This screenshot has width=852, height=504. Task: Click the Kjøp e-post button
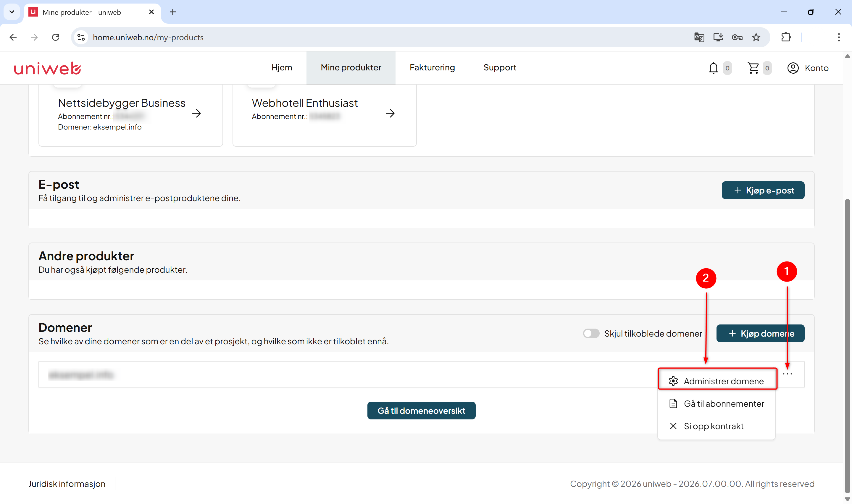tap(763, 190)
